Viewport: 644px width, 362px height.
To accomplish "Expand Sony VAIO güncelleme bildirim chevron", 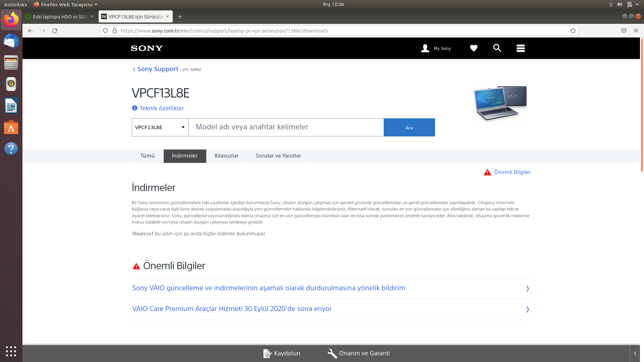I will click(x=528, y=289).
